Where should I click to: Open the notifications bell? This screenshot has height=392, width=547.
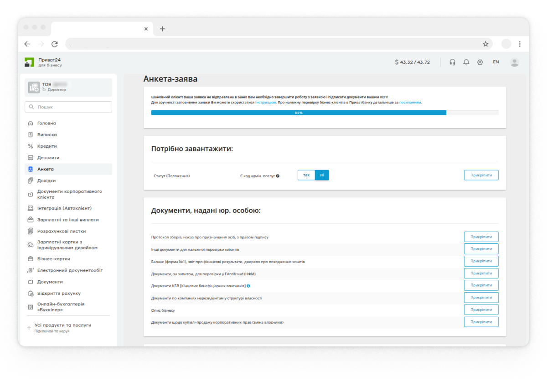[466, 62]
